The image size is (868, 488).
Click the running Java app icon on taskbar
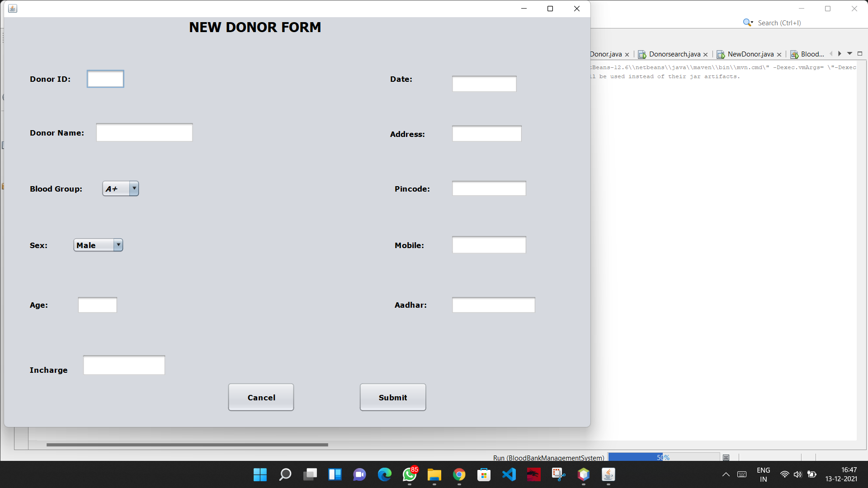pos(609,475)
